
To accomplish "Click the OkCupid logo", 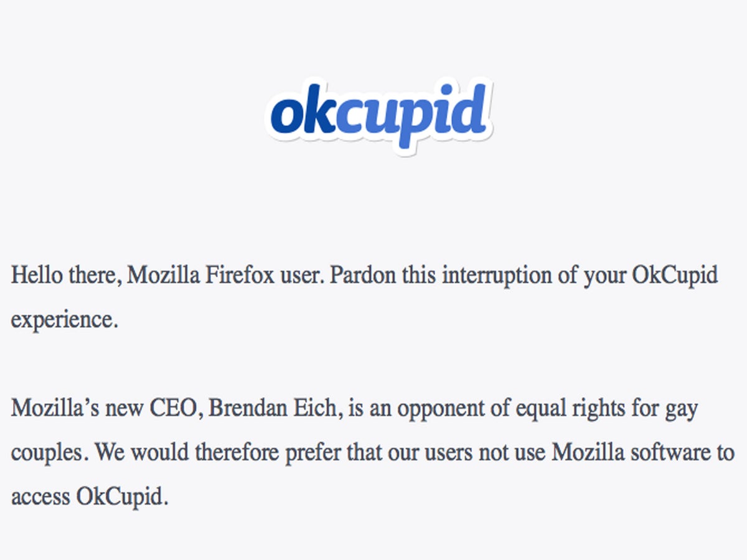I will click(378, 116).
